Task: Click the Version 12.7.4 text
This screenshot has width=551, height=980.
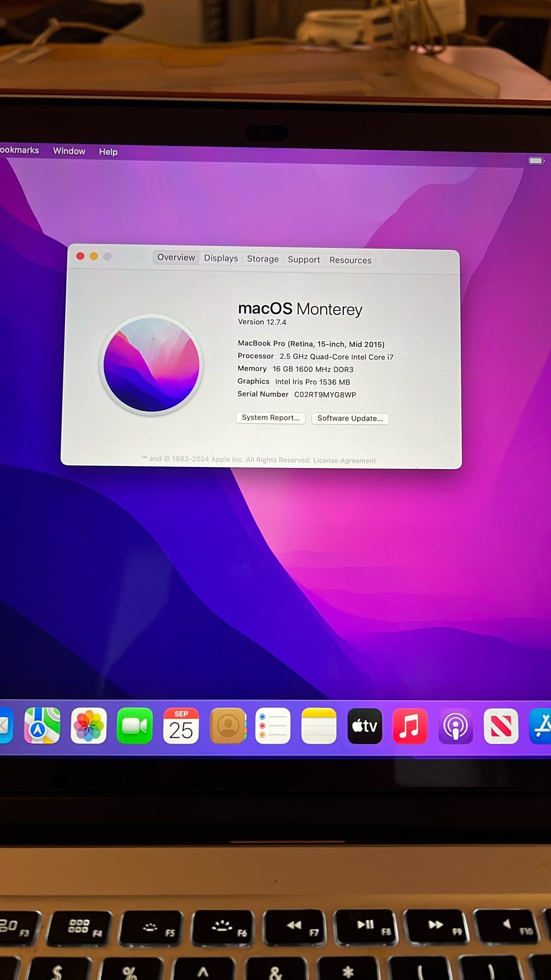Action: tap(262, 322)
